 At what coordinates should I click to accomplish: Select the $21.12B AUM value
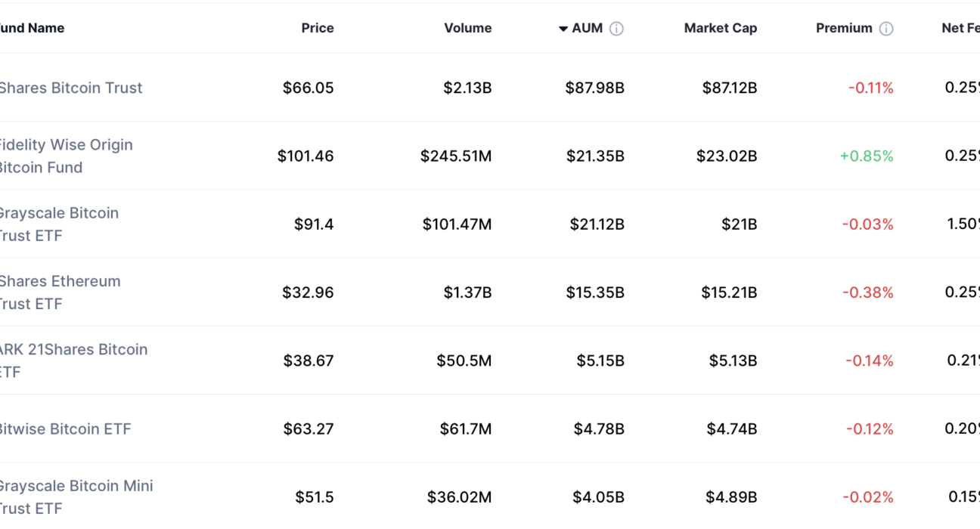(597, 224)
